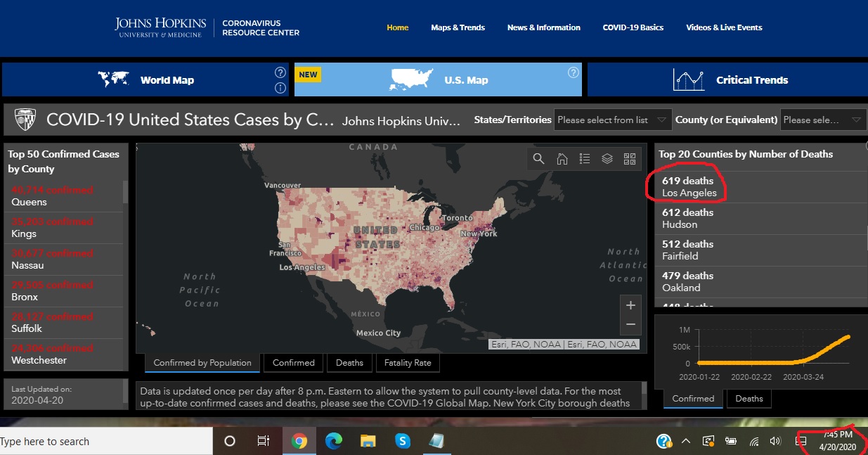Open the notepad-style app in taskbar
Image resolution: width=868 pixels, height=455 pixels.
tap(437, 441)
